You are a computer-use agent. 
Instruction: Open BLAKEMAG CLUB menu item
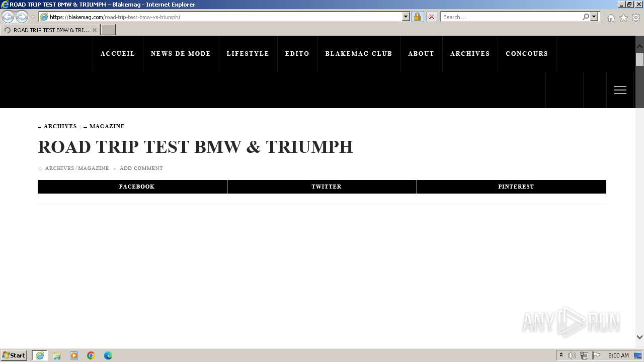click(359, 54)
